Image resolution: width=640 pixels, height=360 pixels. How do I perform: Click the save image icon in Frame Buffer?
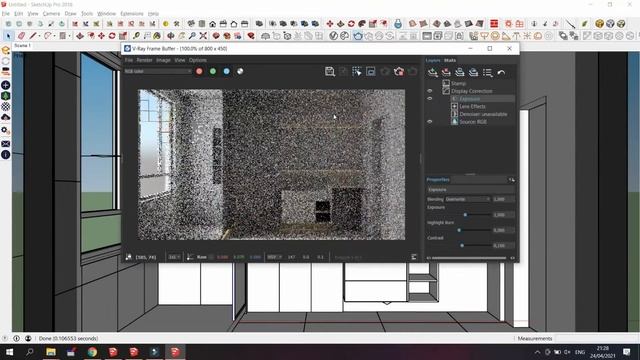click(x=330, y=71)
